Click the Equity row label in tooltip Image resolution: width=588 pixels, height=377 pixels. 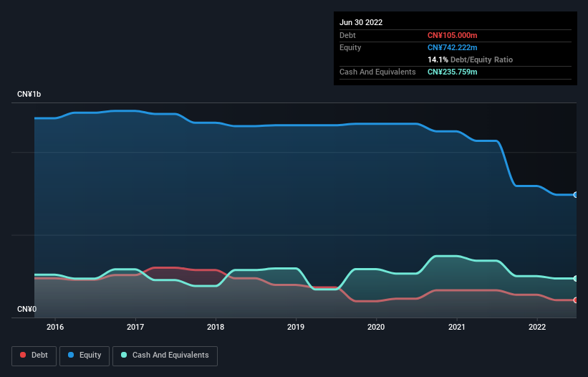point(350,47)
